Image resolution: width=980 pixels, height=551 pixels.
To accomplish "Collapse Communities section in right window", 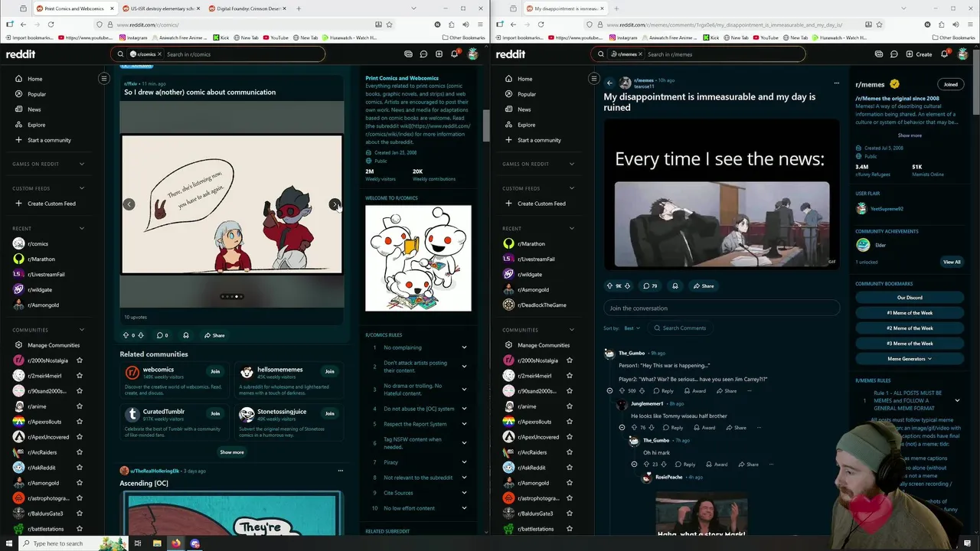I will pos(572,330).
